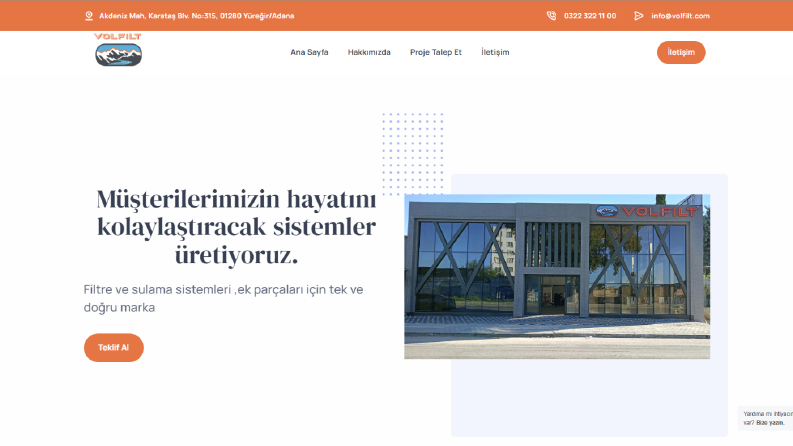Click the Volfilt sign on the building photo
This screenshot has width=793, height=446.
[647, 211]
